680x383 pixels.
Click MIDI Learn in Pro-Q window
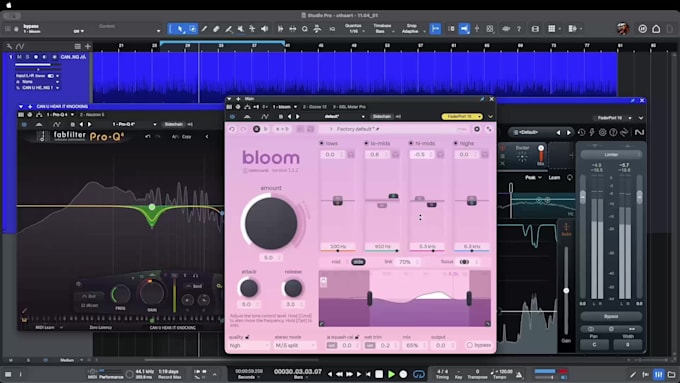click(x=45, y=327)
